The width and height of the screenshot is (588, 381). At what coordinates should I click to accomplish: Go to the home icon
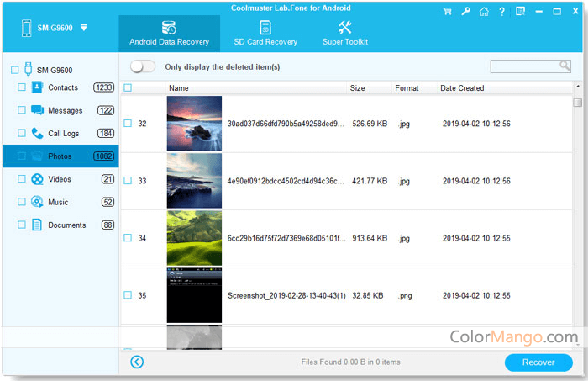[x=482, y=12]
